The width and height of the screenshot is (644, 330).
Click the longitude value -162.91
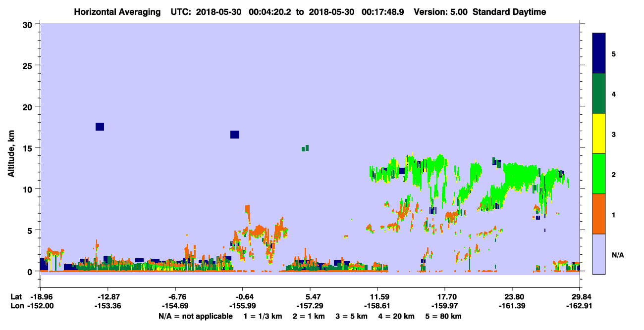(580, 306)
